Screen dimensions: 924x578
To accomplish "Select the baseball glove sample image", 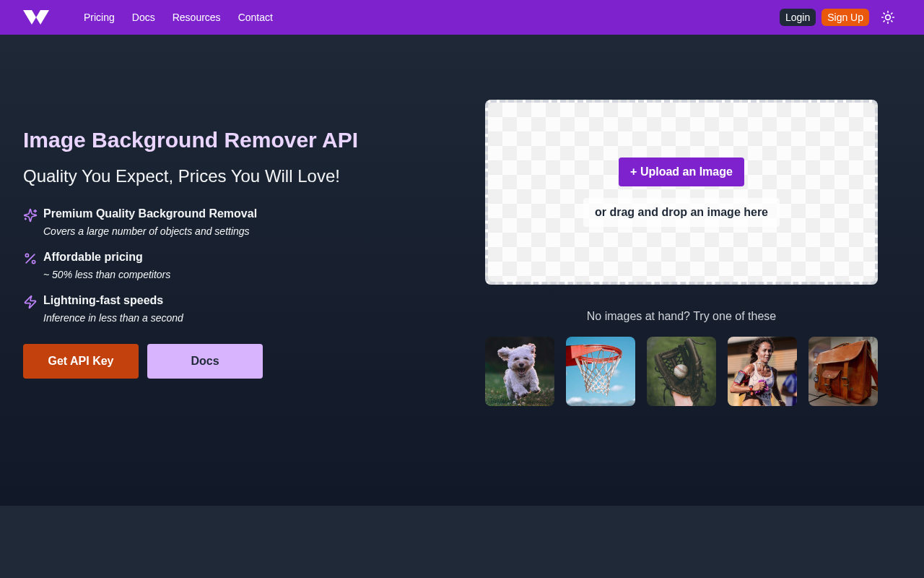I will (681, 371).
